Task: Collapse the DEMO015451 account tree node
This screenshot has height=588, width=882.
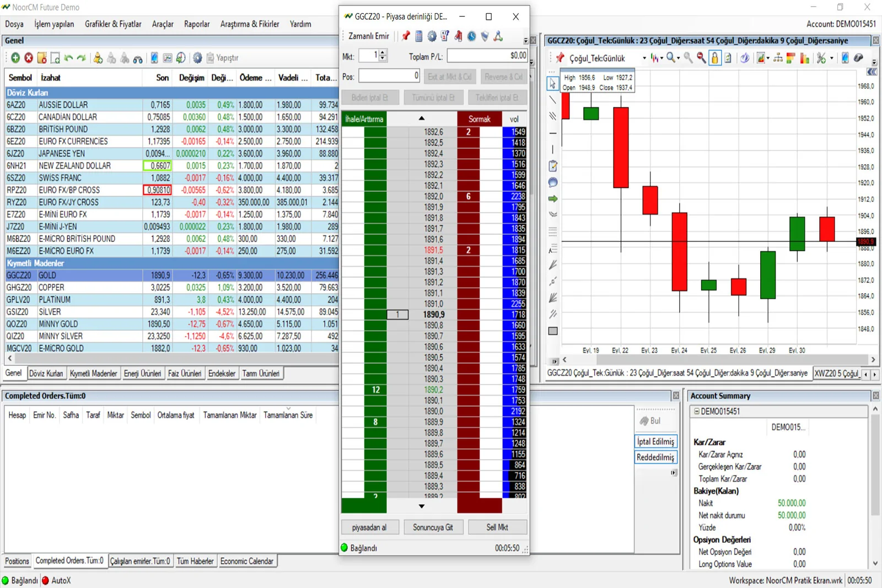Action: [696, 411]
